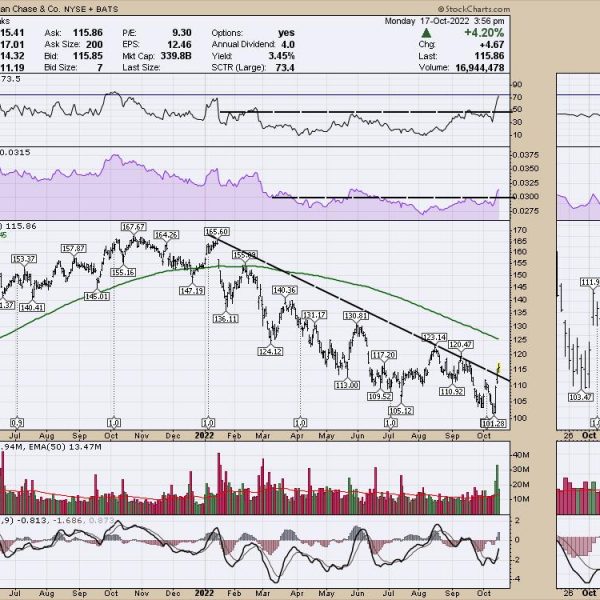The height and width of the screenshot is (600, 600).
Task: Click the Bid Size value 7
Action: [100, 68]
